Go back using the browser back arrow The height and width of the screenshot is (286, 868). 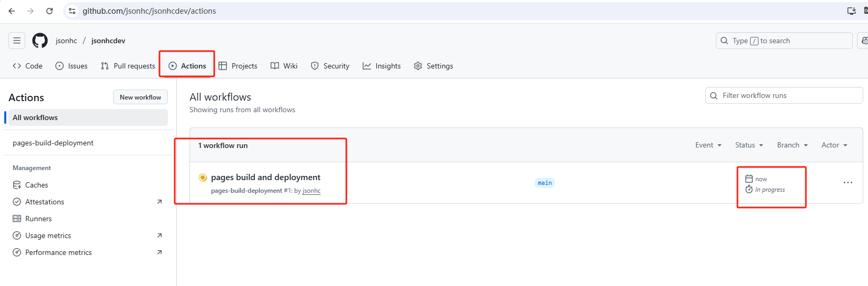click(12, 11)
